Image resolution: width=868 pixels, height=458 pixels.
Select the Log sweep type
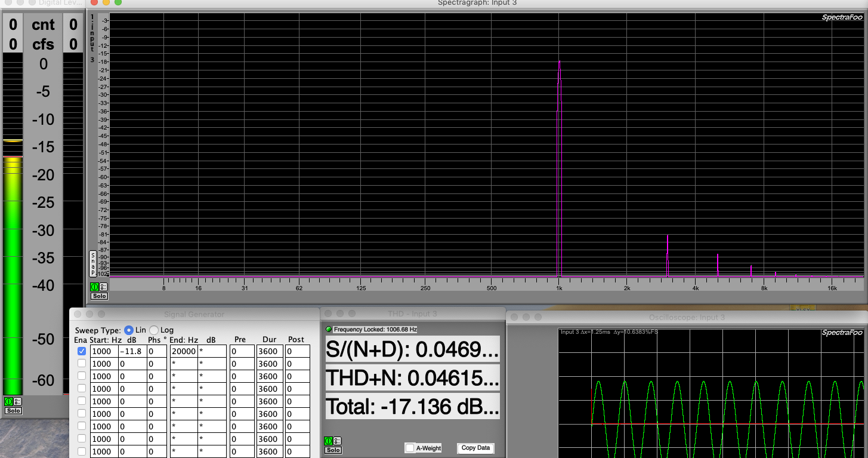click(x=154, y=330)
